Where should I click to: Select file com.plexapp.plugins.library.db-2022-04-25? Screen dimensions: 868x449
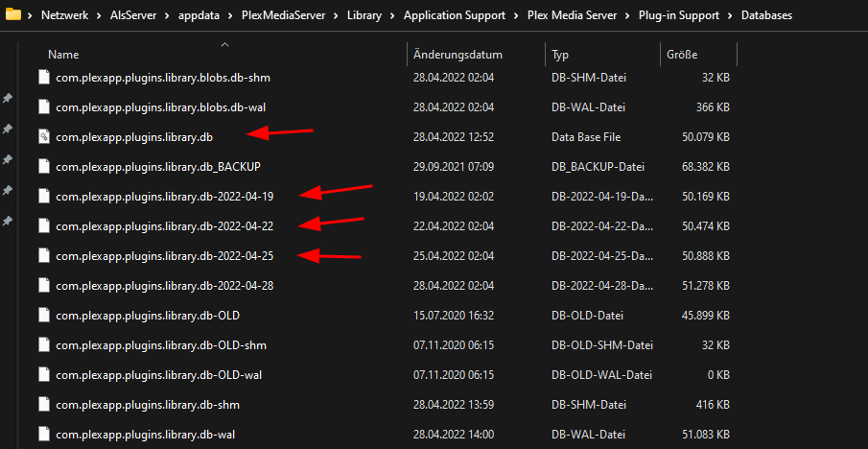point(164,256)
